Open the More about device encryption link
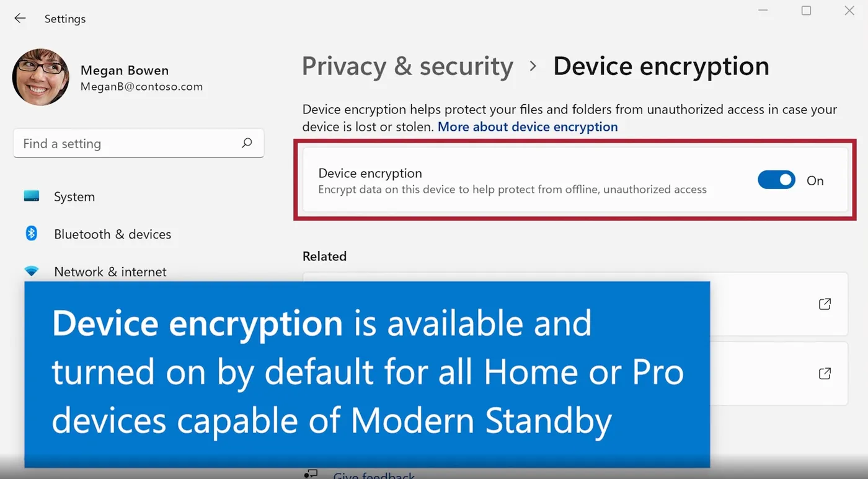868x479 pixels. coord(528,127)
